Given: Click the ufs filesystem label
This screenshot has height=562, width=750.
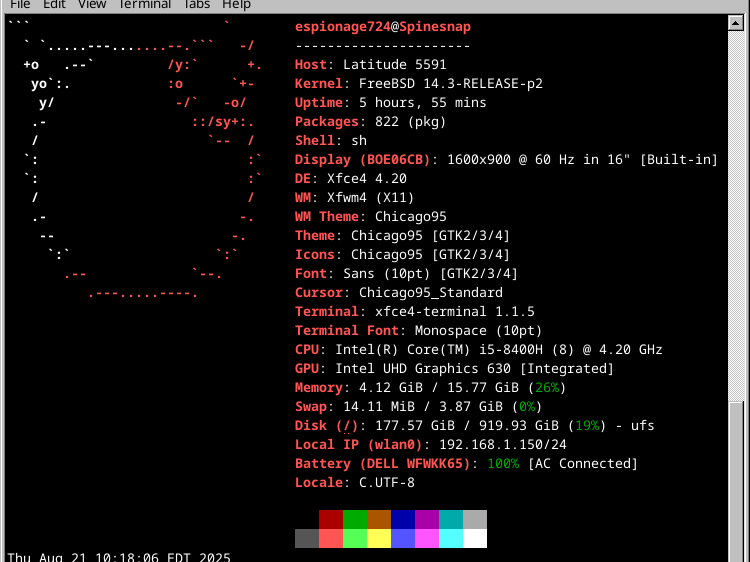Looking at the screenshot, I should pos(642,426).
